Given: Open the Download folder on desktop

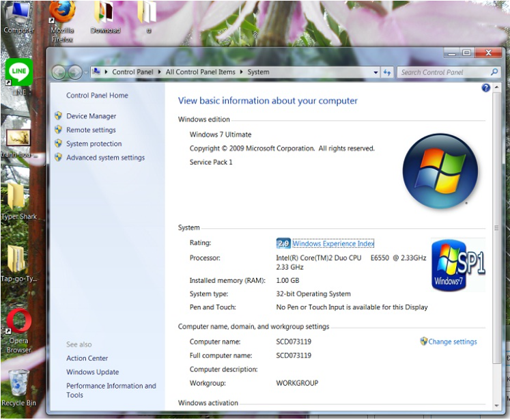Looking at the screenshot, I should [104, 12].
